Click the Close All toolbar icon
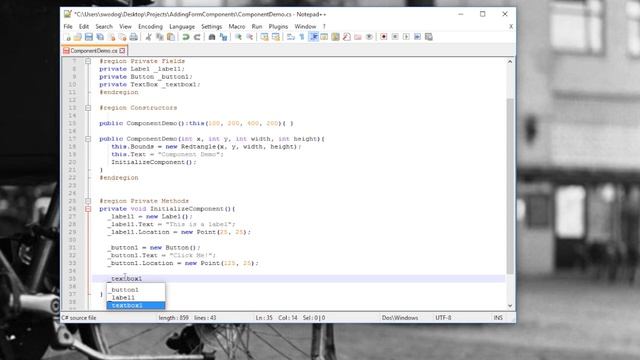The height and width of the screenshot is (360, 640). pos(122,37)
